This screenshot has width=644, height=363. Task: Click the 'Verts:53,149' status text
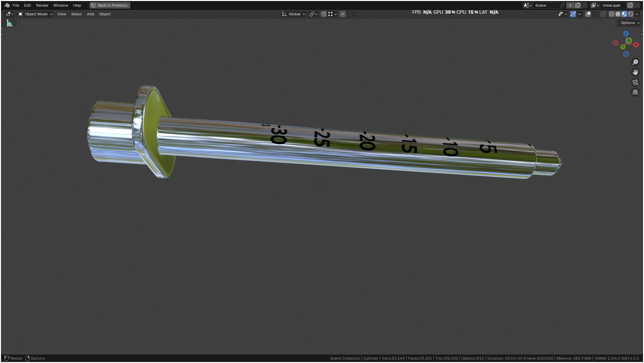point(393,358)
